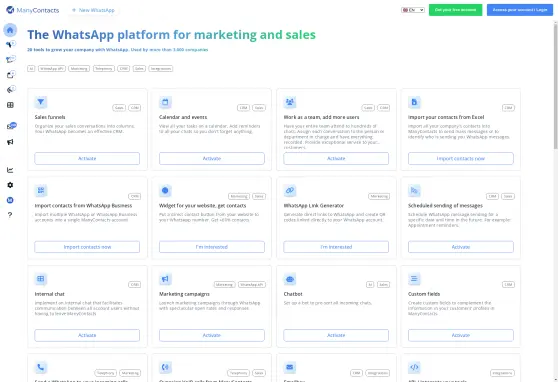
Task: Filter tools by WhatsApp API tag
Action: 52,68
